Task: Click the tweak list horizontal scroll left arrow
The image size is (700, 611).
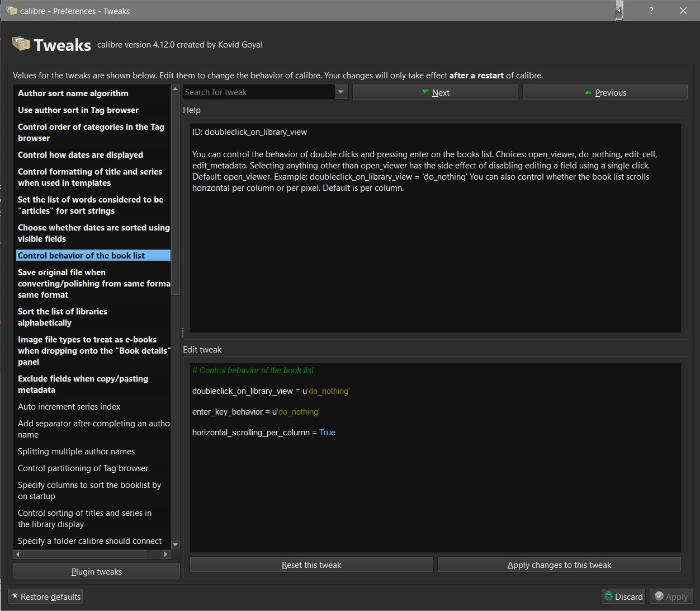Action: click(18, 554)
